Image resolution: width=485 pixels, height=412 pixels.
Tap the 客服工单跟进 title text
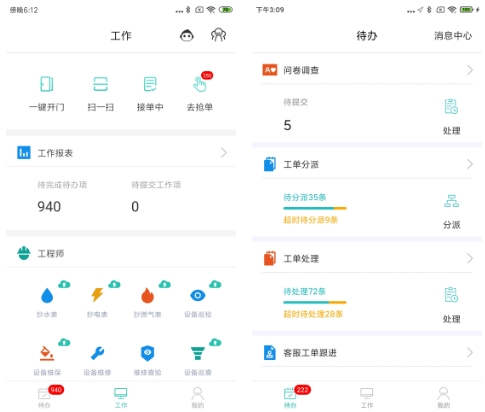point(310,353)
